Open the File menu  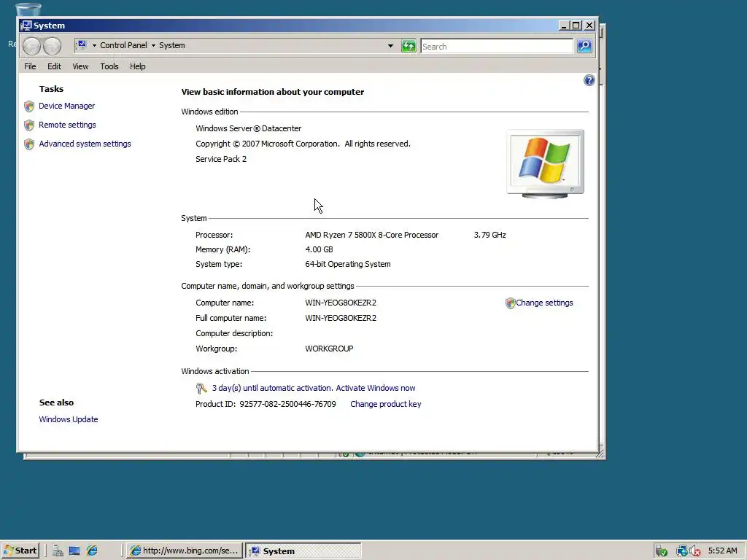[x=30, y=66]
